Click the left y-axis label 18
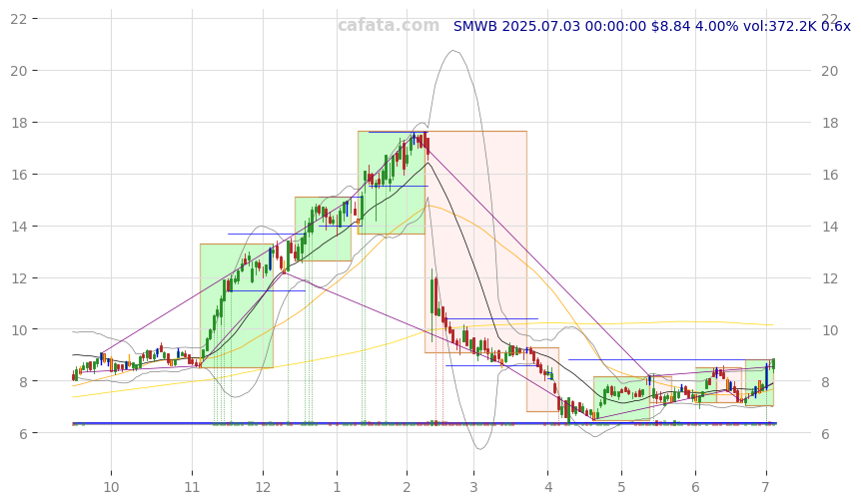 [x=19, y=123]
